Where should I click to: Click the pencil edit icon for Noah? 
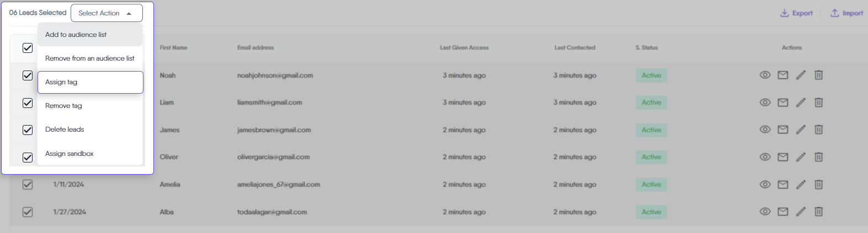pyautogui.click(x=801, y=75)
